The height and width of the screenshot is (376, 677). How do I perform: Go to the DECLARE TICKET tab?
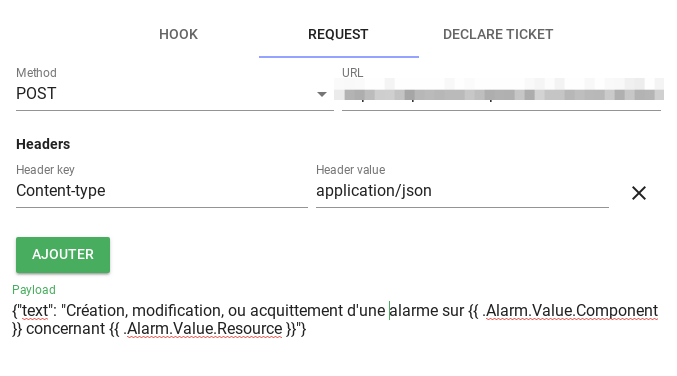coord(498,34)
